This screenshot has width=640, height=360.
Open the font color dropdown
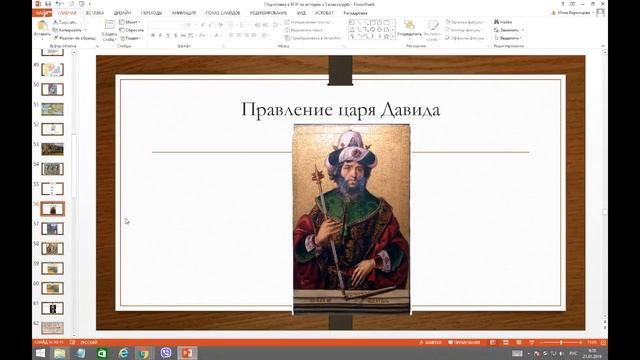coord(218,36)
